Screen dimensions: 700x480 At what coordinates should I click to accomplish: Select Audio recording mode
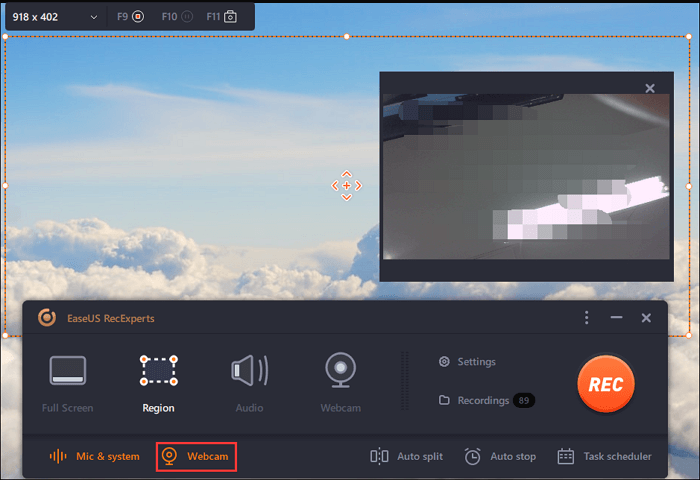point(250,384)
